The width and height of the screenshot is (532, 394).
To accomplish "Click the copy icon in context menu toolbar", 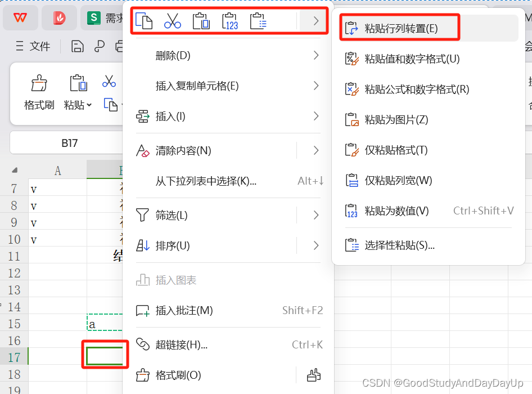I will pyautogui.click(x=144, y=21).
